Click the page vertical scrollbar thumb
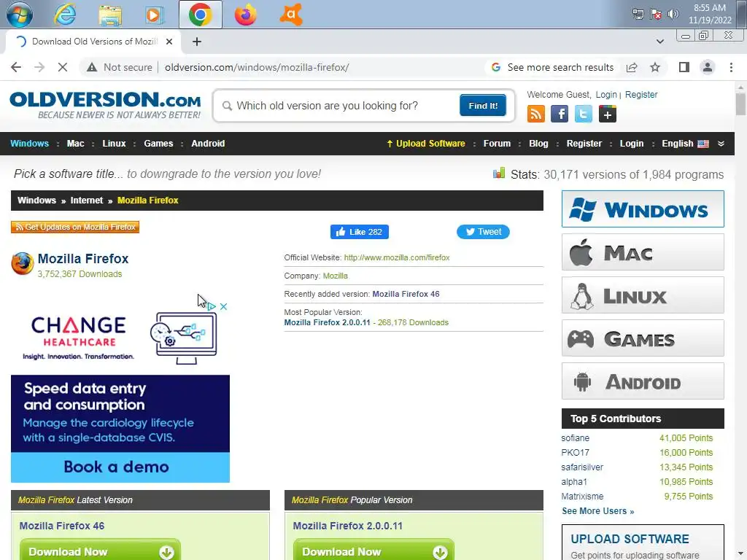 point(740,104)
